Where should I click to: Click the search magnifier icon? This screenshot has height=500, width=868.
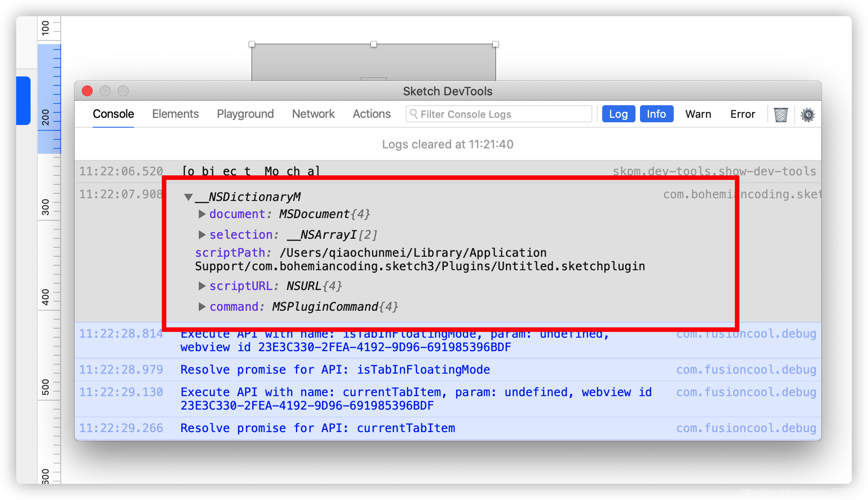click(413, 114)
